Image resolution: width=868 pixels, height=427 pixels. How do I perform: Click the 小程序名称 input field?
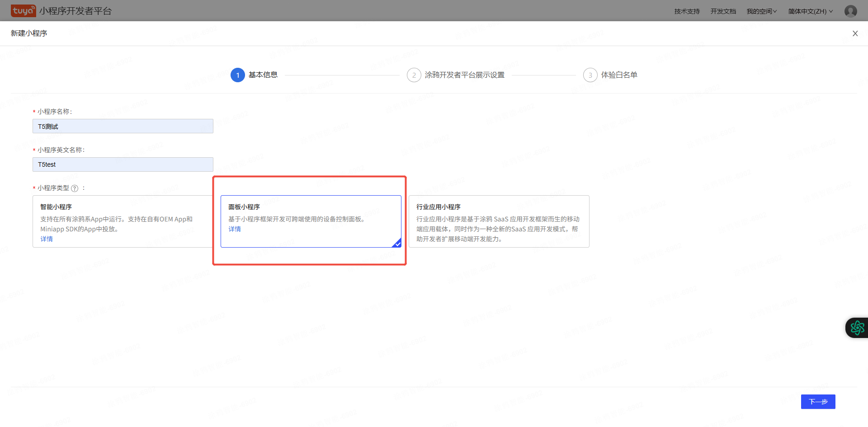point(123,126)
